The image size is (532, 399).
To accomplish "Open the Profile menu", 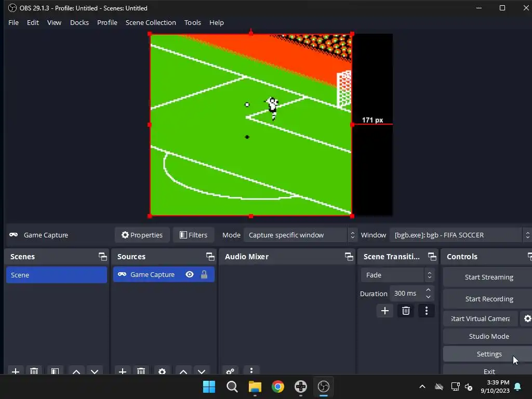I will pyautogui.click(x=107, y=22).
